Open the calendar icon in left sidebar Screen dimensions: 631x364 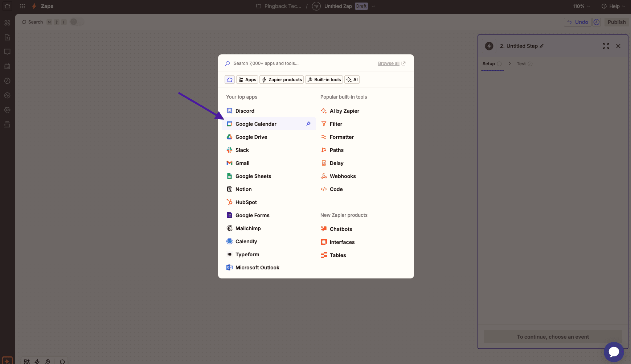7,66
